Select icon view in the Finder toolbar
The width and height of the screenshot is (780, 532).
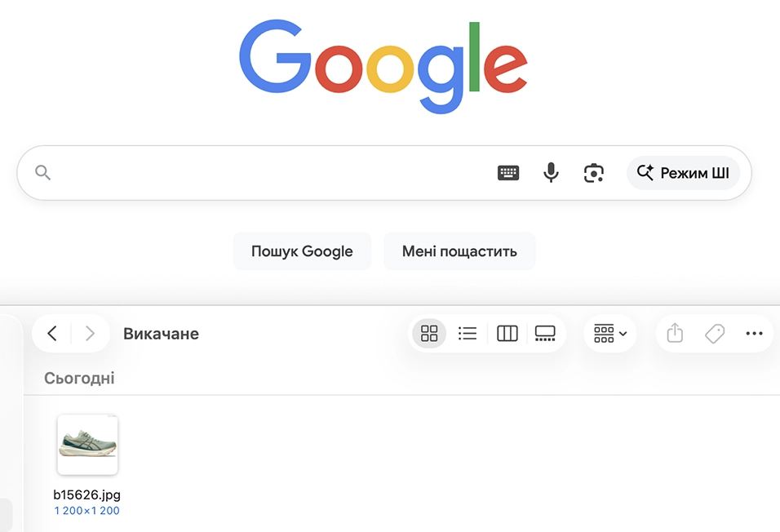[429, 334]
